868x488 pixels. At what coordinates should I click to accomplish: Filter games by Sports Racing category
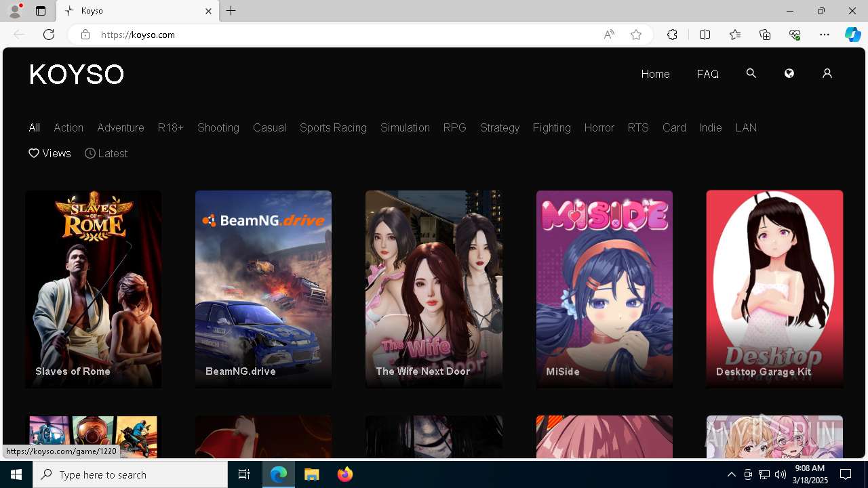pos(333,127)
